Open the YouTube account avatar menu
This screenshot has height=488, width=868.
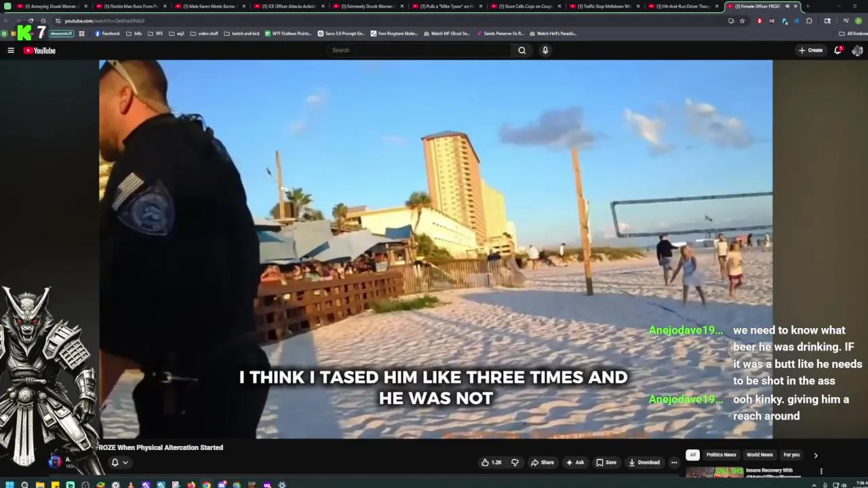[x=857, y=50]
